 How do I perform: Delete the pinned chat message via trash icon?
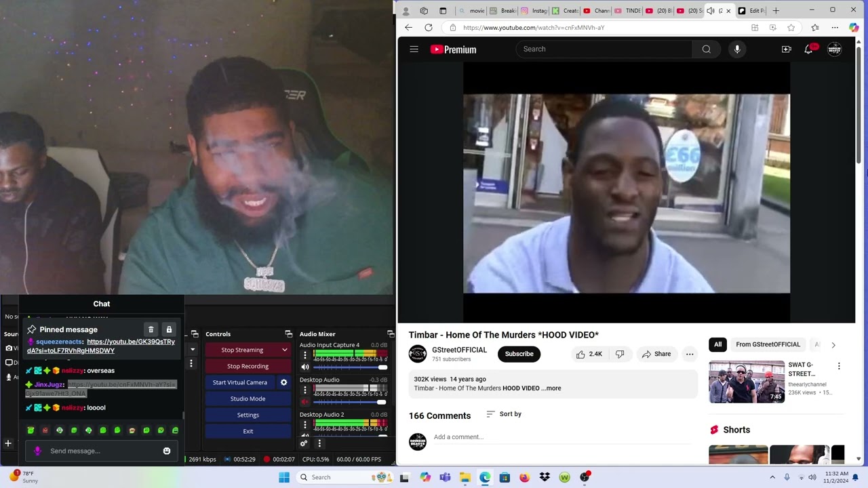click(151, 329)
